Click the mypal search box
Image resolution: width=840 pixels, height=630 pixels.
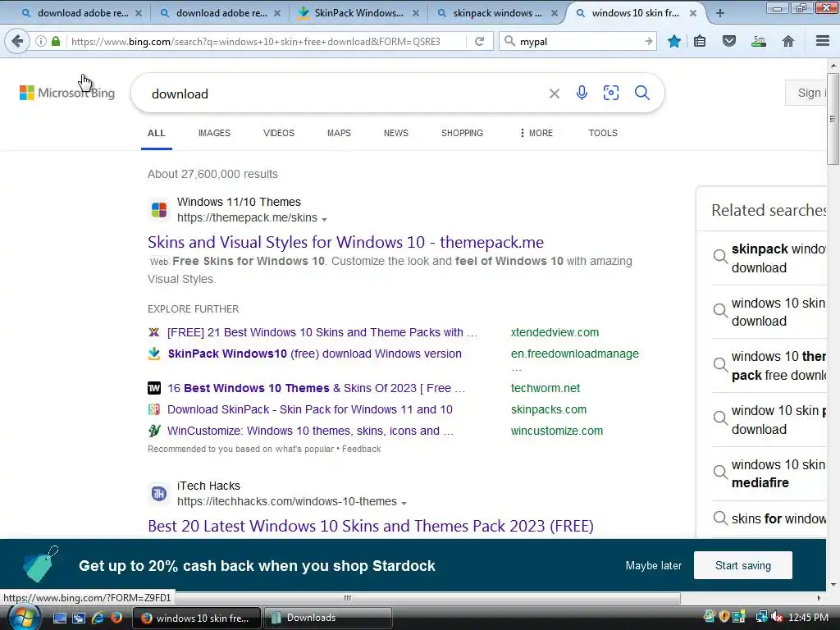tap(578, 41)
